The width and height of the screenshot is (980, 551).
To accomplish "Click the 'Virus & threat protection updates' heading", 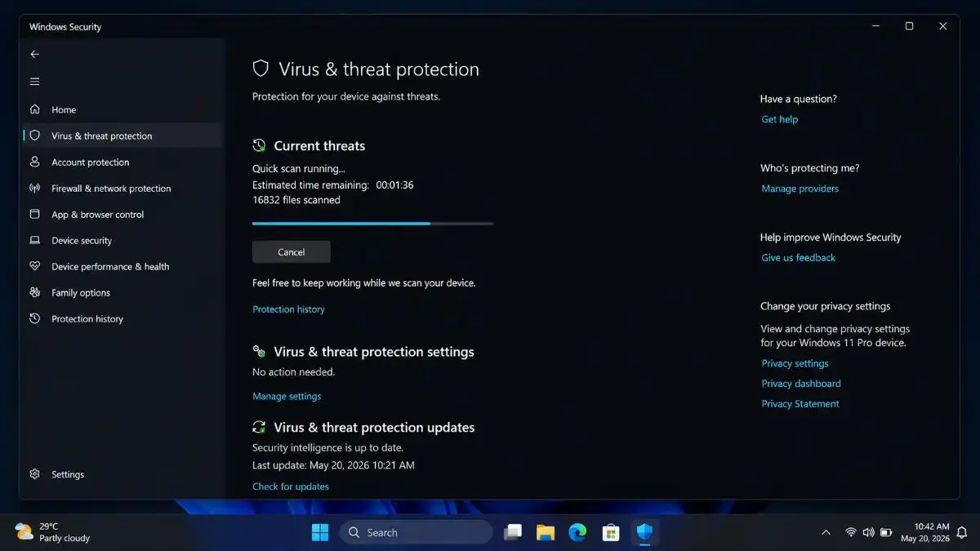I will click(374, 427).
